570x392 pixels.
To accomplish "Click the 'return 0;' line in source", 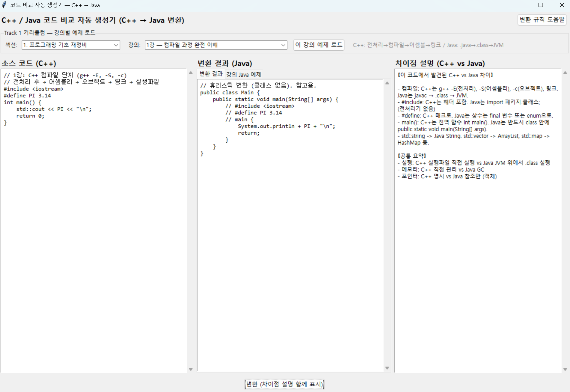I will click(x=30, y=116).
